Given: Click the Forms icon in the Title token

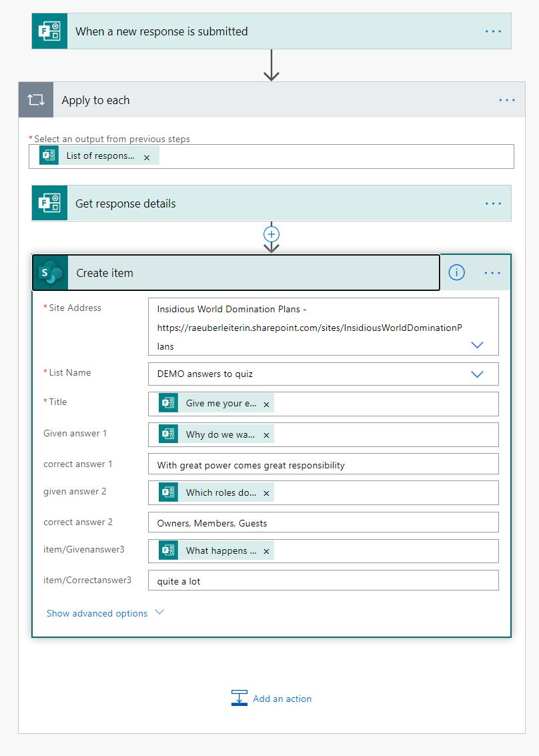Looking at the screenshot, I should (169, 403).
